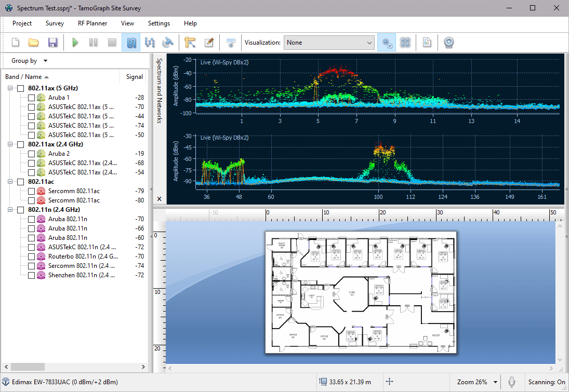Screen dimensions: 569x392
Task: Click the floor plan image
Action: (361, 292)
